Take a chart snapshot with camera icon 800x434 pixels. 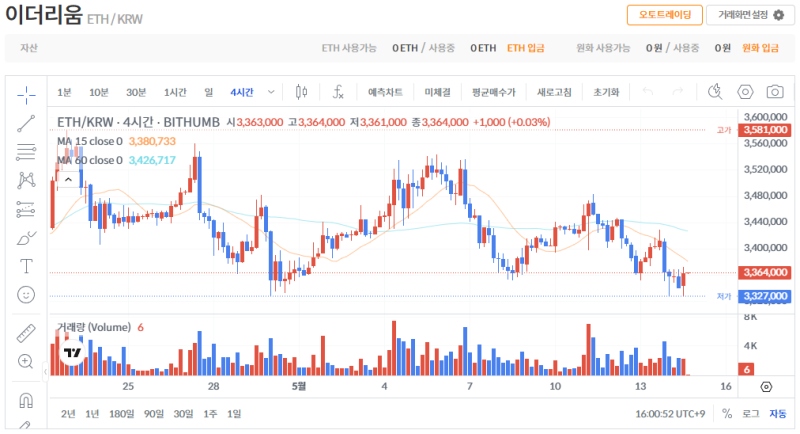pos(775,92)
